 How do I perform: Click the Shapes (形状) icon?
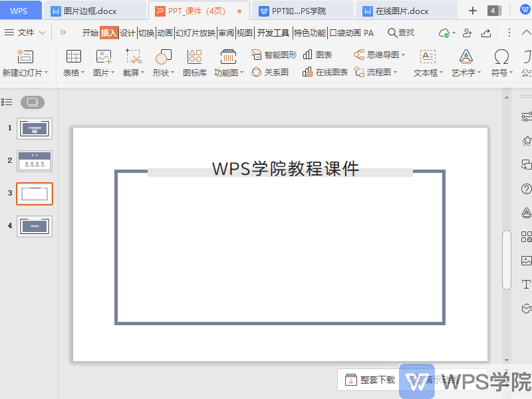pos(163,57)
